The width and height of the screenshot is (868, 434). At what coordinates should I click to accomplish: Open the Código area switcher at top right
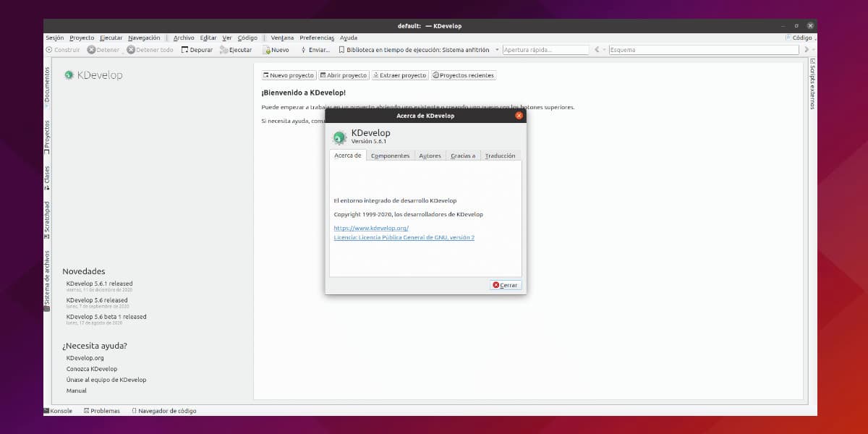798,38
